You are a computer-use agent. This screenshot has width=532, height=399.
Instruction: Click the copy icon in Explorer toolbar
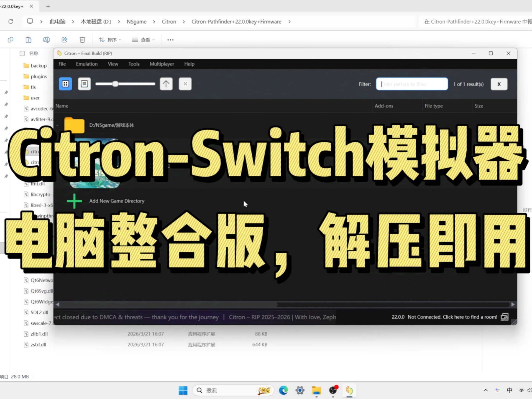(x=11, y=40)
